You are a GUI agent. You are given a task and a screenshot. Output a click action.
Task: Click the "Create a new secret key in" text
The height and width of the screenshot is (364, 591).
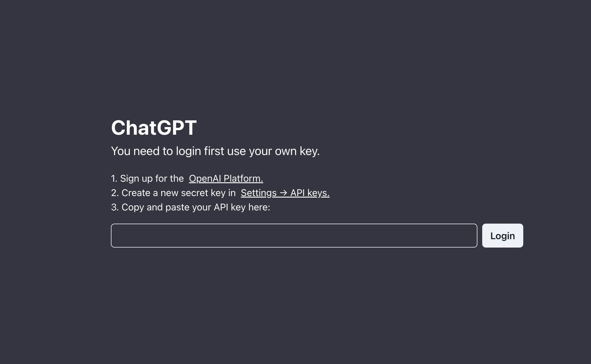click(178, 193)
